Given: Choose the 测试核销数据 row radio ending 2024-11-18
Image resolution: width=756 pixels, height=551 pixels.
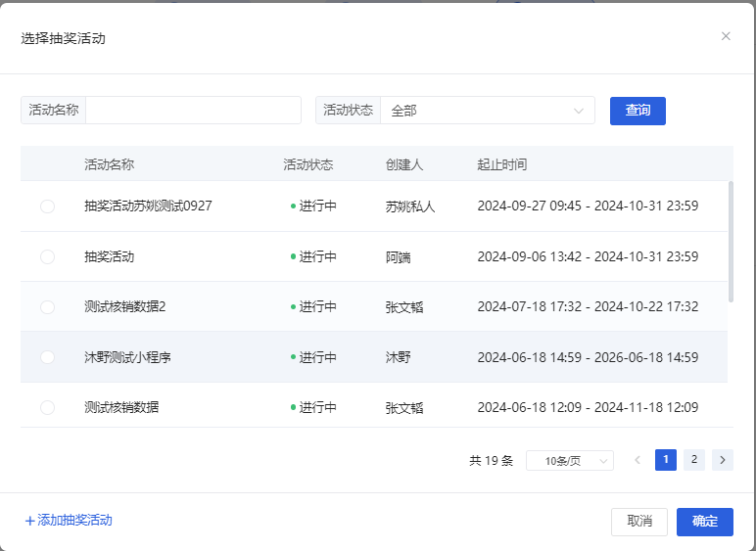Looking at the screenshot, I should (x=47, y=407).
